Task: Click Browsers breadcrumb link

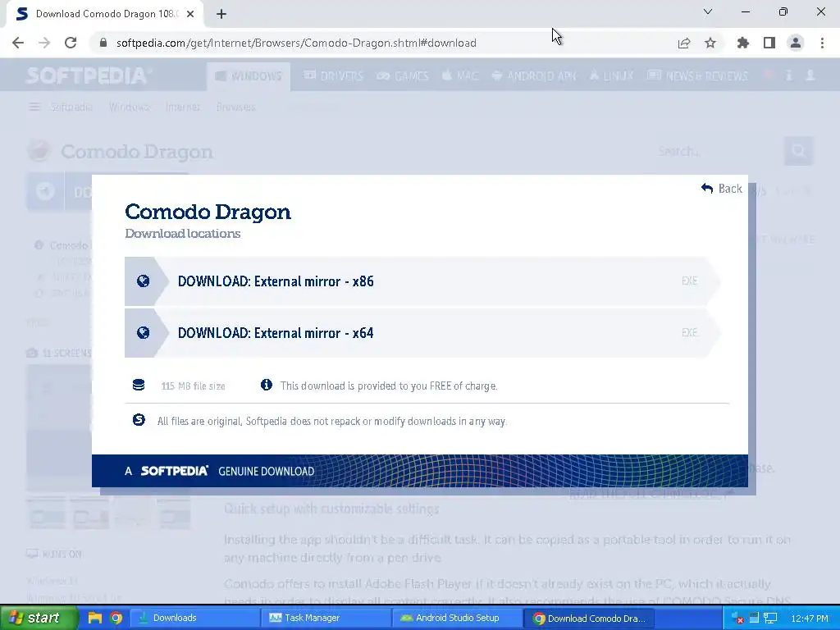Action: point(235,107)
